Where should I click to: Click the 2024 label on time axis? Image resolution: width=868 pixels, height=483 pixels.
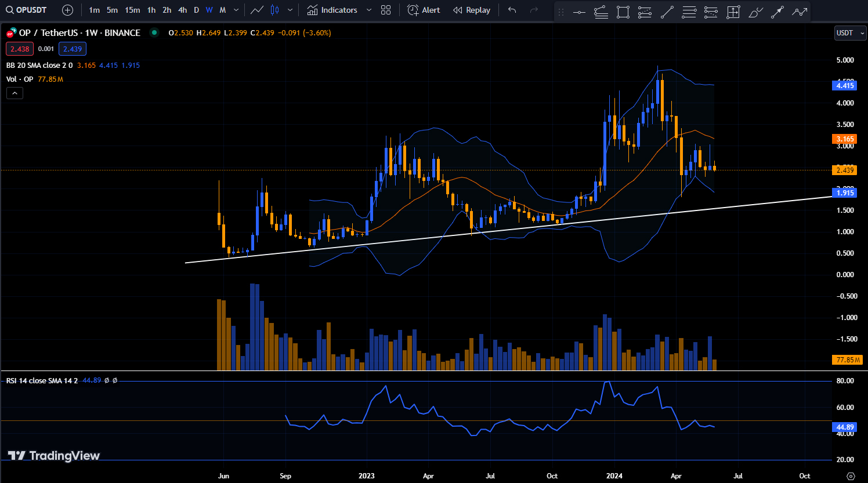(614, 476)
